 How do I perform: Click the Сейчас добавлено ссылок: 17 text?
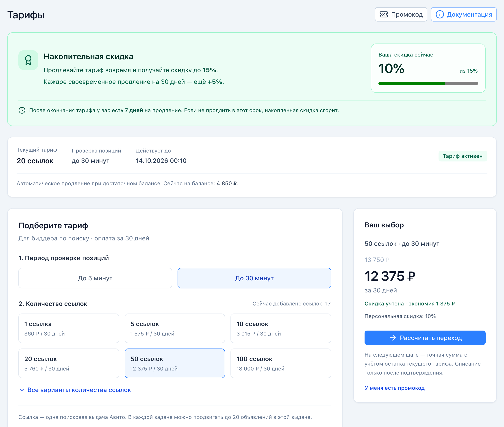tap(291, 304)
